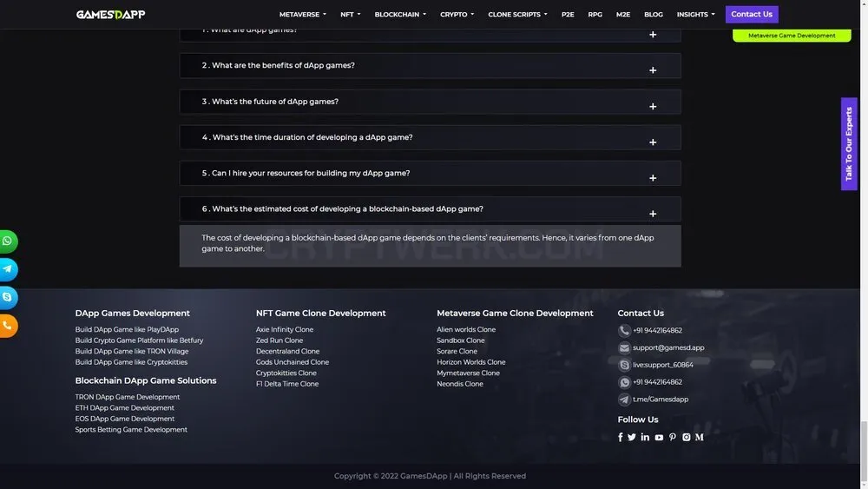Screen dimensions: 868x489
Task: Click the green Metaverse Game Development button
Action: click(792, 36)
